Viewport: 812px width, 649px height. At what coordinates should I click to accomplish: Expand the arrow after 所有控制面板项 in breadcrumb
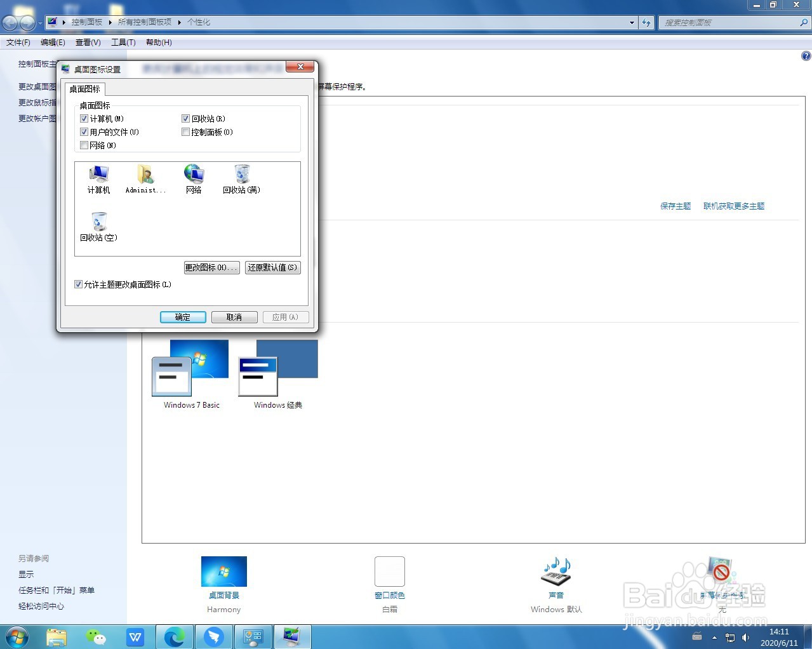(x=179, y=22)
